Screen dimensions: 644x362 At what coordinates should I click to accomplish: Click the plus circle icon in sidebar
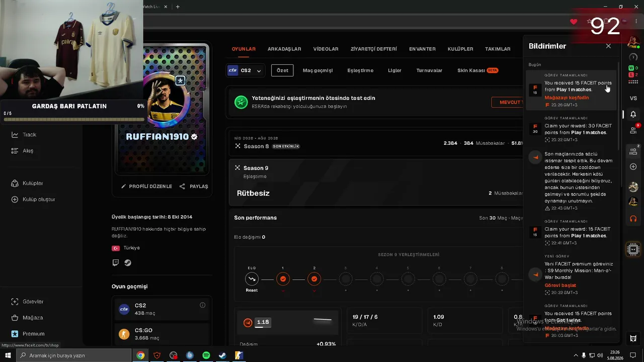pos(633,166)
